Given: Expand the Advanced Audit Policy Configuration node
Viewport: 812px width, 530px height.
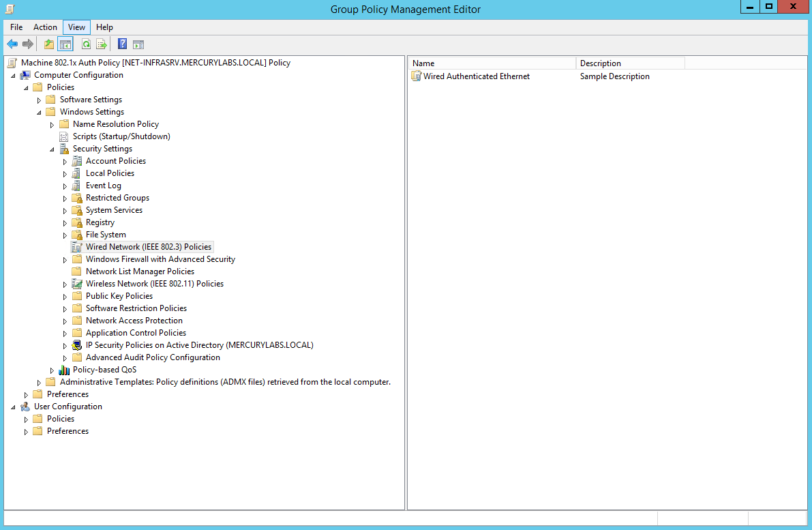Looking at the screenshot, I should point(65,358).
